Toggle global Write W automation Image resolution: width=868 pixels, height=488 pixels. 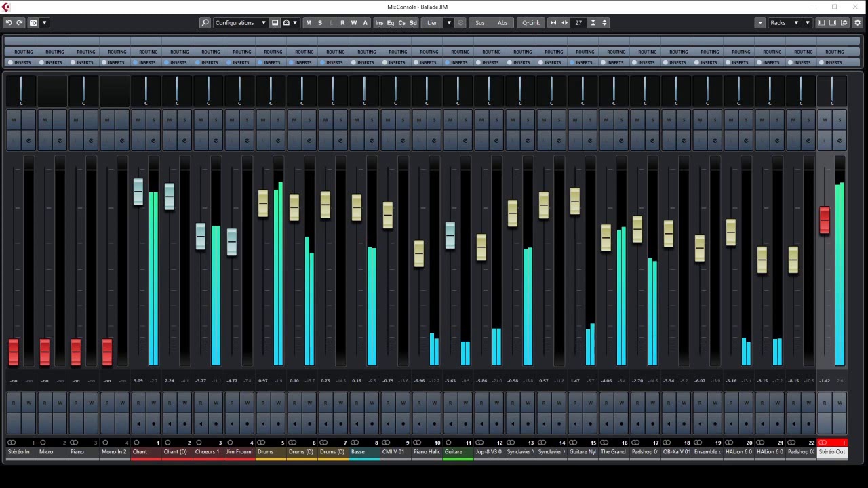click(x=354, y=22)
